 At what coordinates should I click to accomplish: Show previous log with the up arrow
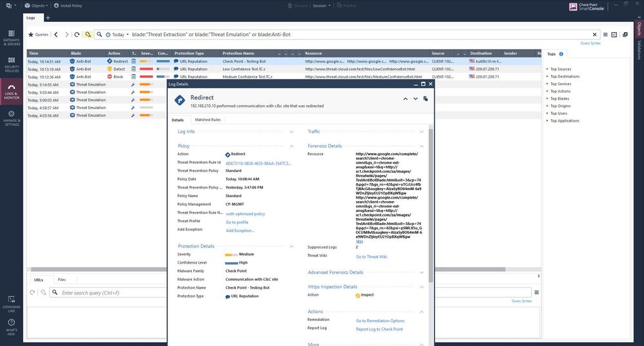tap(405, 99)
